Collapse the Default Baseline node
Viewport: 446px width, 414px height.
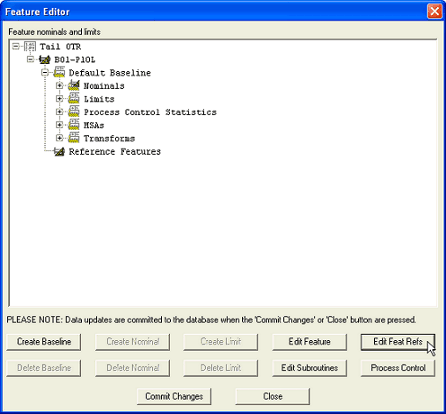coord(45,72)
